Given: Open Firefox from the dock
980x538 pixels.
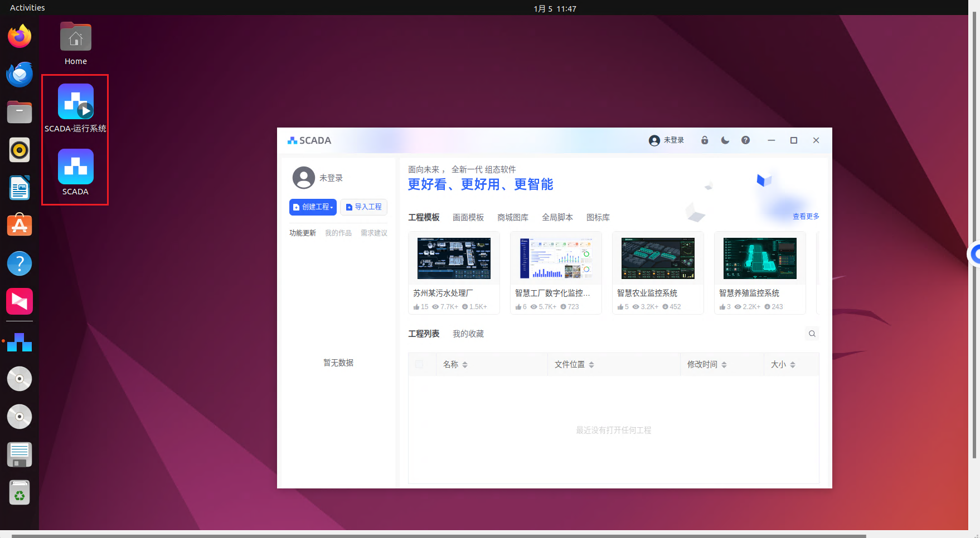Looking at the screenshot, I should [20, 37].
